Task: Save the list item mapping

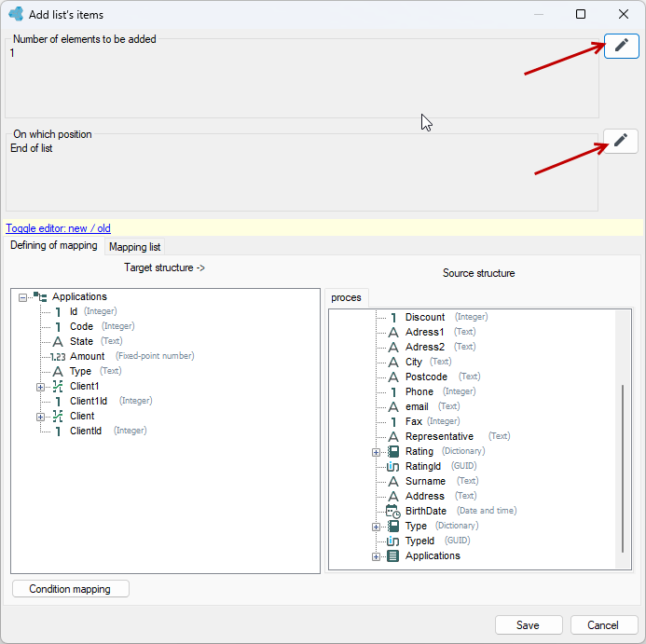Action: pos(529,625)
